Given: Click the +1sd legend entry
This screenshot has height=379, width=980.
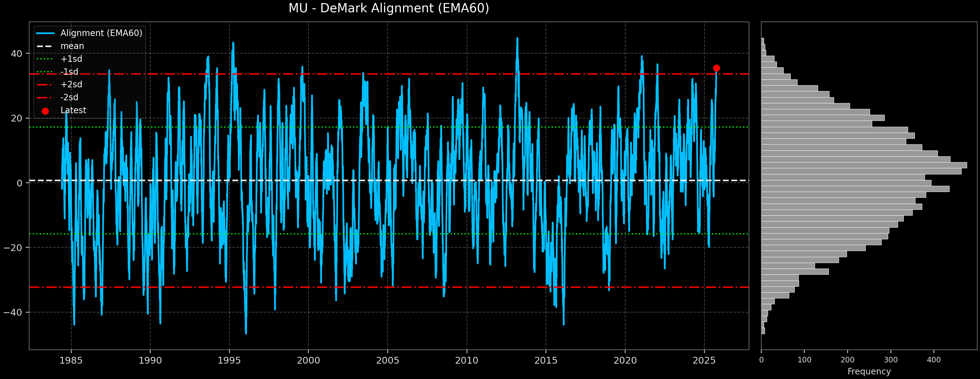Looking at the screenshot, I should click(x=71, y=59).
